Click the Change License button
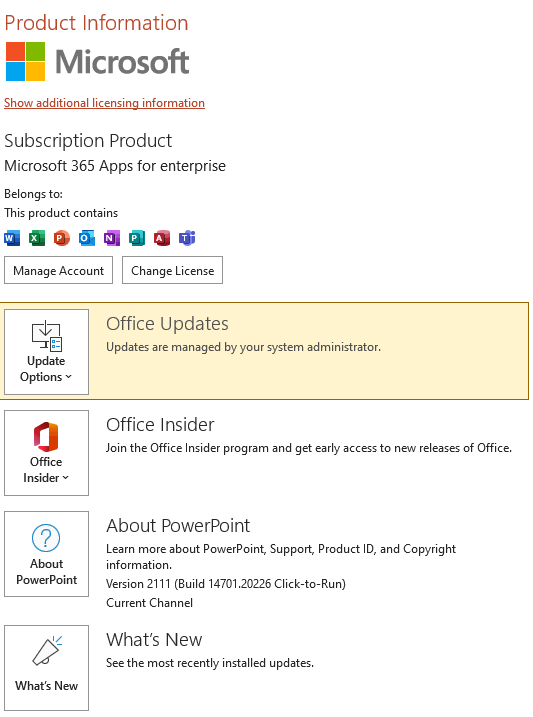The image size is (533, 717). tap(172, 270)
